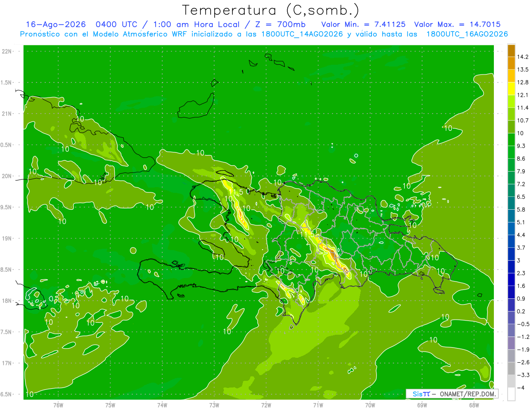Click the 'Valor Max. = 14.7015' reading
Viewport: 532px width, 411px height.
point(457,24)
